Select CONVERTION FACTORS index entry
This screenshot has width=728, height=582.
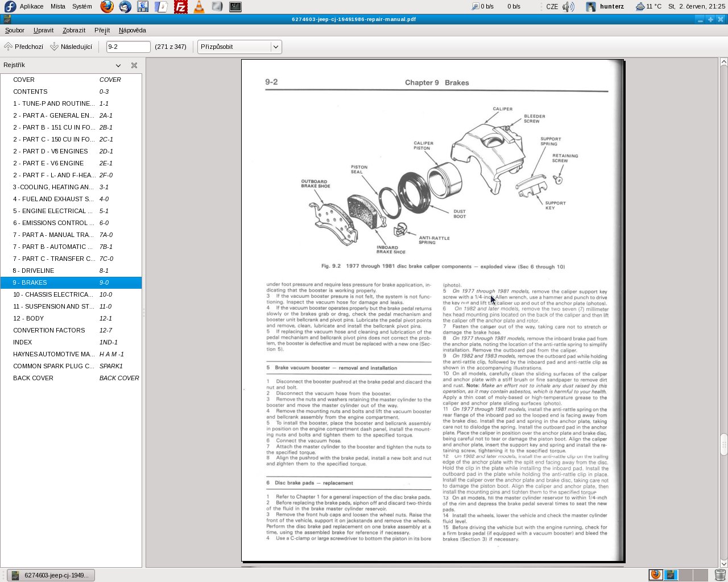point(71,330)
